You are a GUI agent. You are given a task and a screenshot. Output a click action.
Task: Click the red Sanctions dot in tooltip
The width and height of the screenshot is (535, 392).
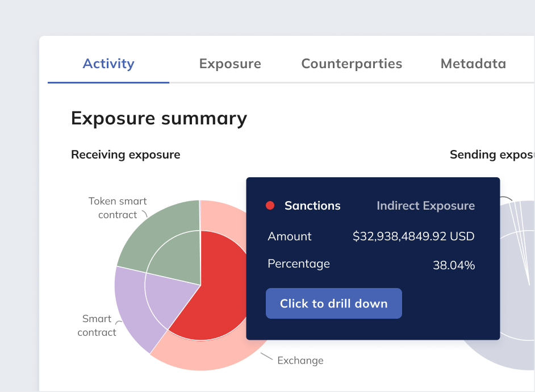pos(270,206)
